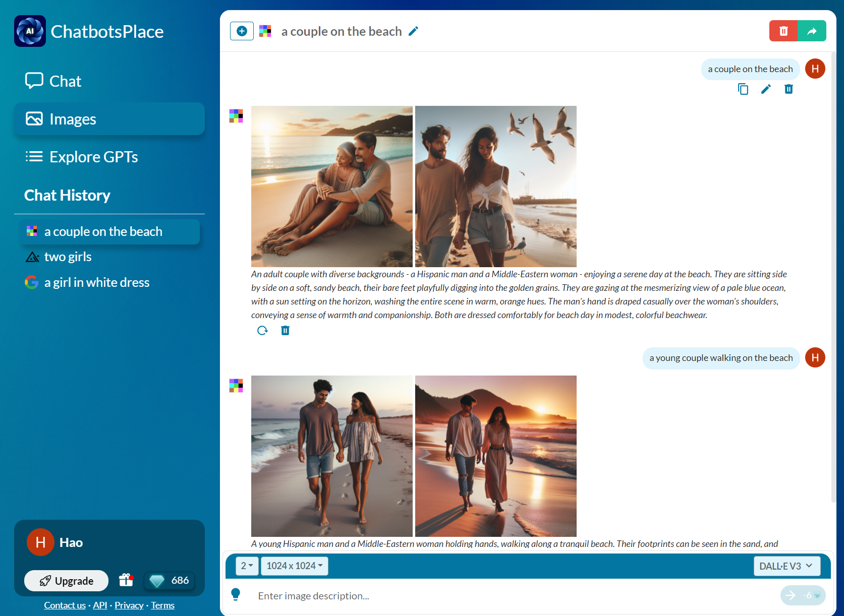
Task: Click the lightbulb prompt suggestion icon
Action: point(236,595)
